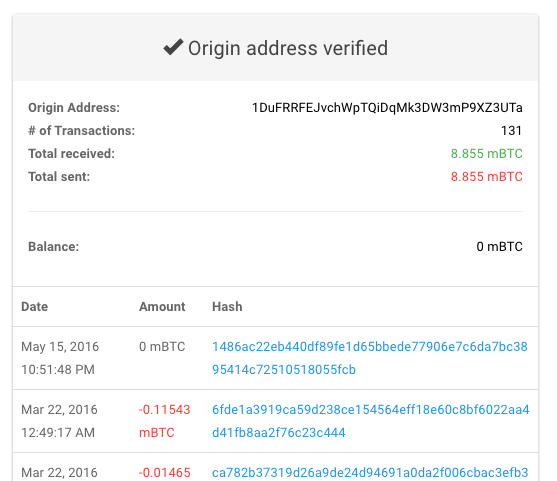The width and height of the screenshot is (557, 481).
Task: Click the Balance label
Action: tap(54, 247)
